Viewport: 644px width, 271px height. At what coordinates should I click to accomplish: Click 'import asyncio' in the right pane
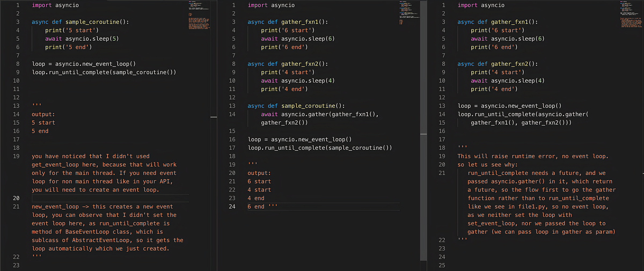tap(480, 5)
